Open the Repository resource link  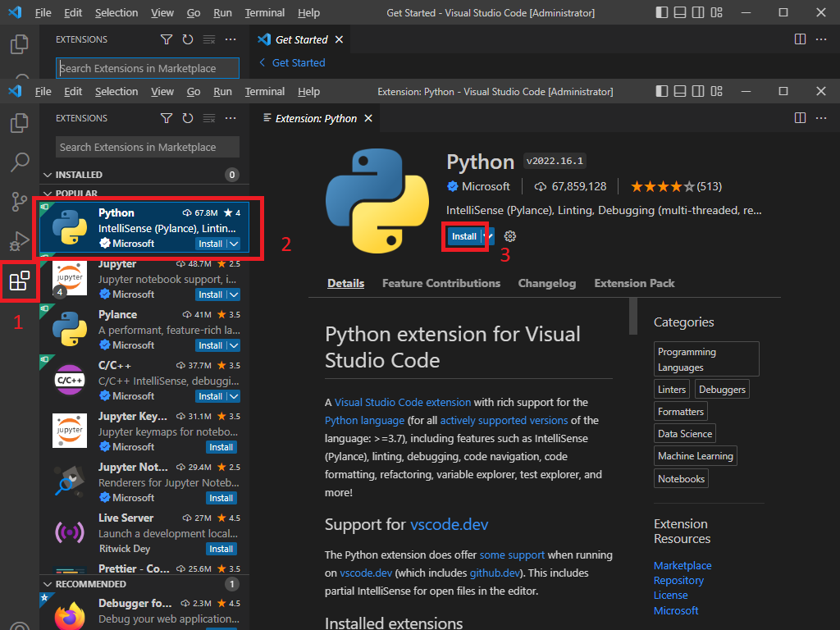678,581
